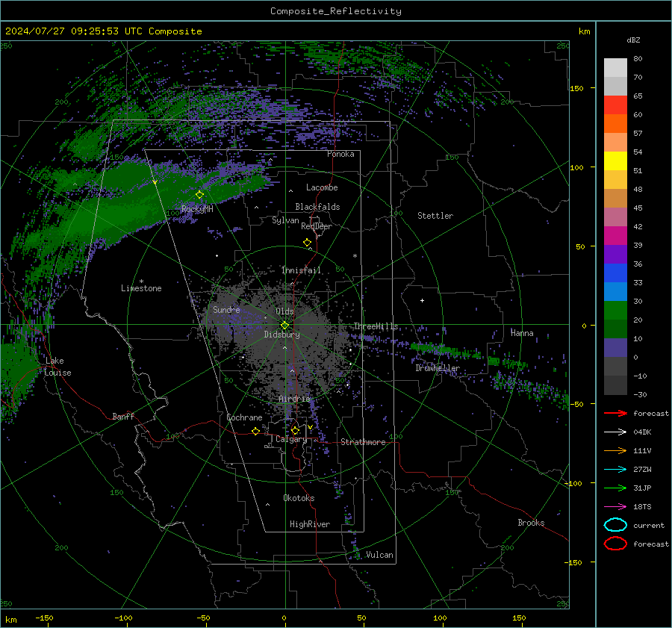Click the Vulcan label
This screenshot has width=672, height=628.
(x=380, y=555)
